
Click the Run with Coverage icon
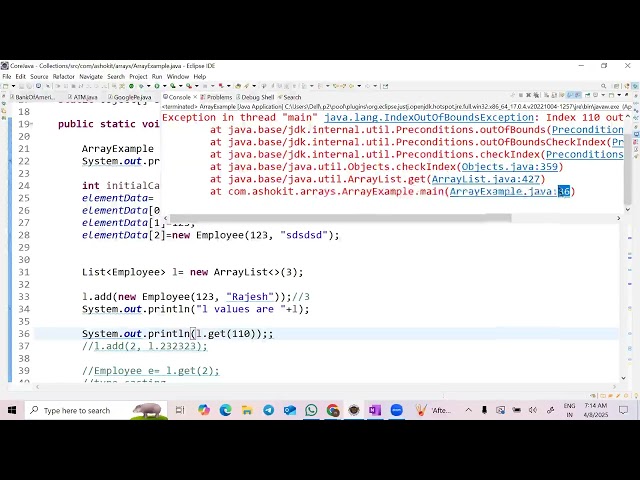tap(172, 86)
